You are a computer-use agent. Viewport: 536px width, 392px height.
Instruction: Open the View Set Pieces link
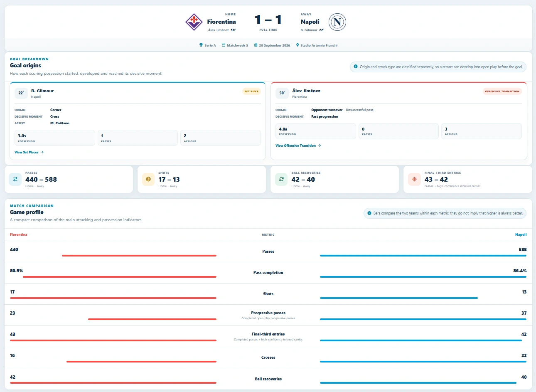pyautogui.click(x=29, y=152)
